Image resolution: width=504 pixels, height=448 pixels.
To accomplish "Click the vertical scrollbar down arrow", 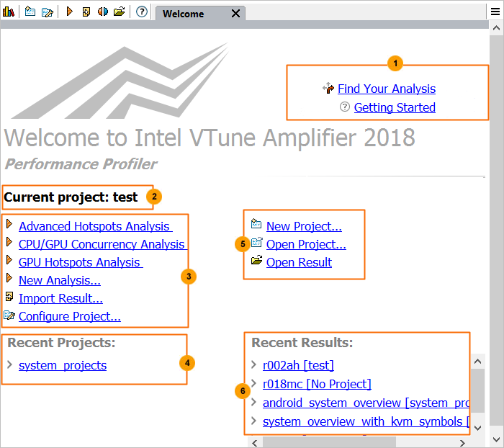I will click(x=477, y=427).
